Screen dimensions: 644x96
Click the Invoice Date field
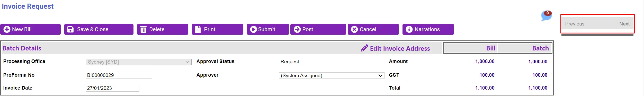pyautogui.click(x=113, y=88)
